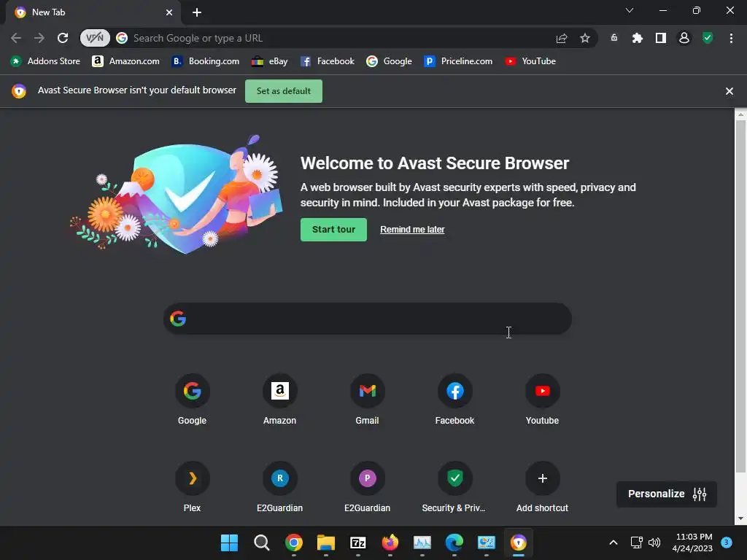Open Microsoft Edge from taskbar
This screenshot has width=747, height=560.
[454, 542]
